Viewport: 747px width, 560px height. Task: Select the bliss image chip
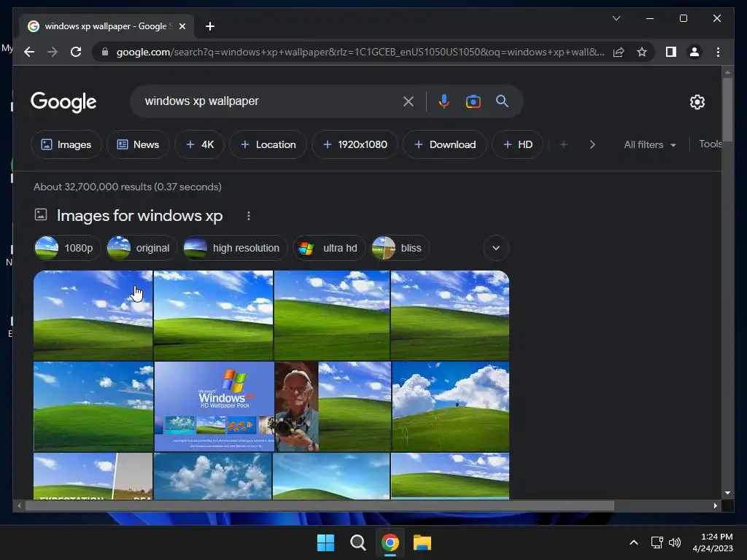pyautogui.click(x=400, y=248)
